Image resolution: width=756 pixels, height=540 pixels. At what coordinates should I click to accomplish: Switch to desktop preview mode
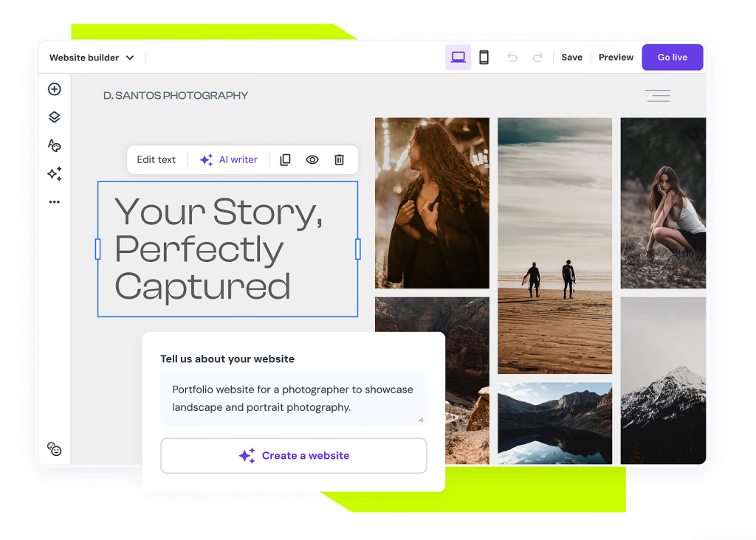click(458, 57)
